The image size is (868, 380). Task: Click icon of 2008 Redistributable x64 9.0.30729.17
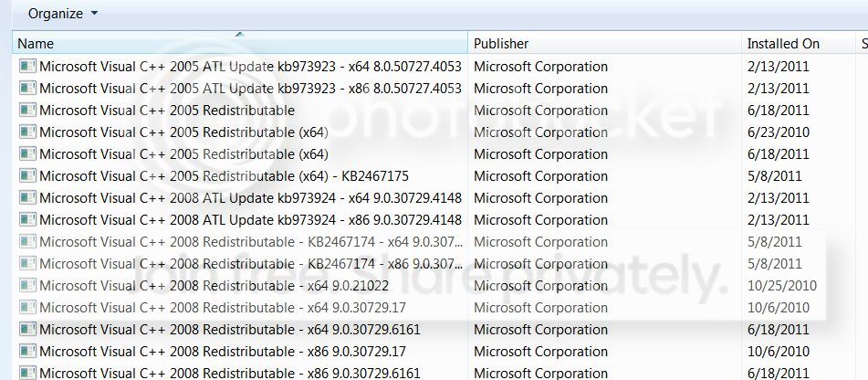click(27, 308)
